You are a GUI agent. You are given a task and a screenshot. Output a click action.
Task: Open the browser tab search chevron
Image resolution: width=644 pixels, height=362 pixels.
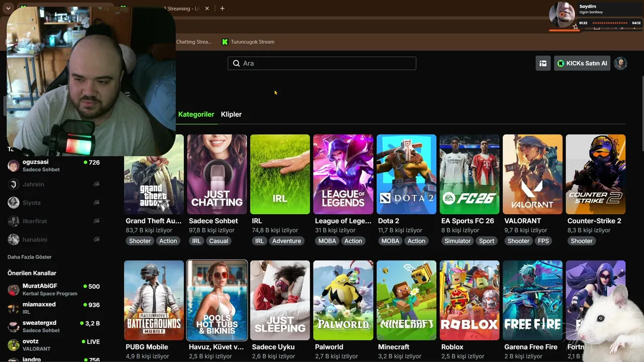point(8,9)
